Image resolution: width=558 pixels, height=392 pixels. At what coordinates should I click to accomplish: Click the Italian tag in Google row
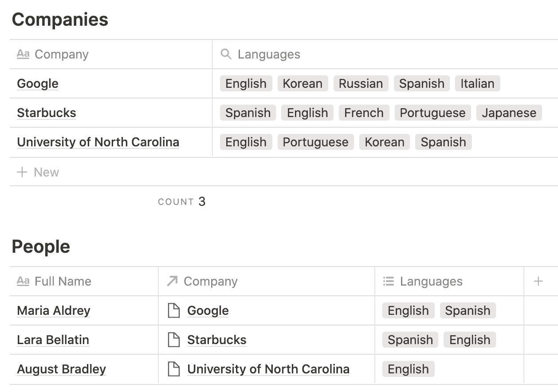click(477, 83)
